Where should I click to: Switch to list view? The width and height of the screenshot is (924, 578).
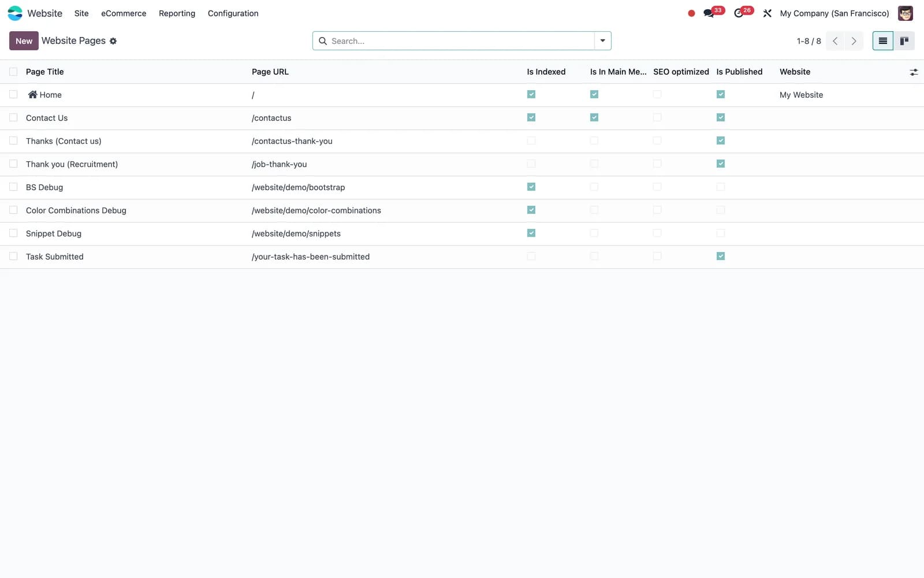[883, 40]
